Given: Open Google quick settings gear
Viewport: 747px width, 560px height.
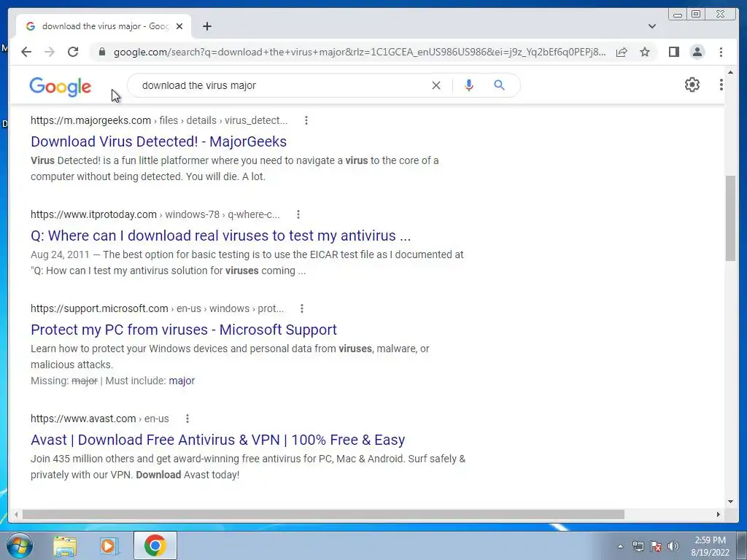Looking at the screenshot, I should tap(692, 85).
